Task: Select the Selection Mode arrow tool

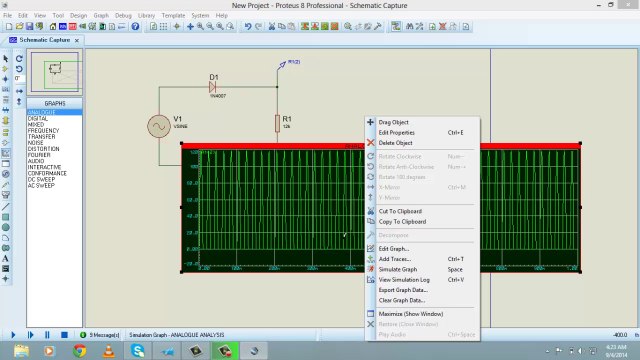Action: click(x=5, y=59)
